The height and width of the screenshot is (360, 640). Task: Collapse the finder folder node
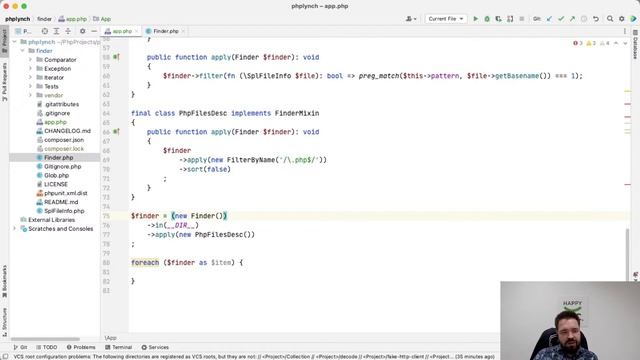point(22,51)
